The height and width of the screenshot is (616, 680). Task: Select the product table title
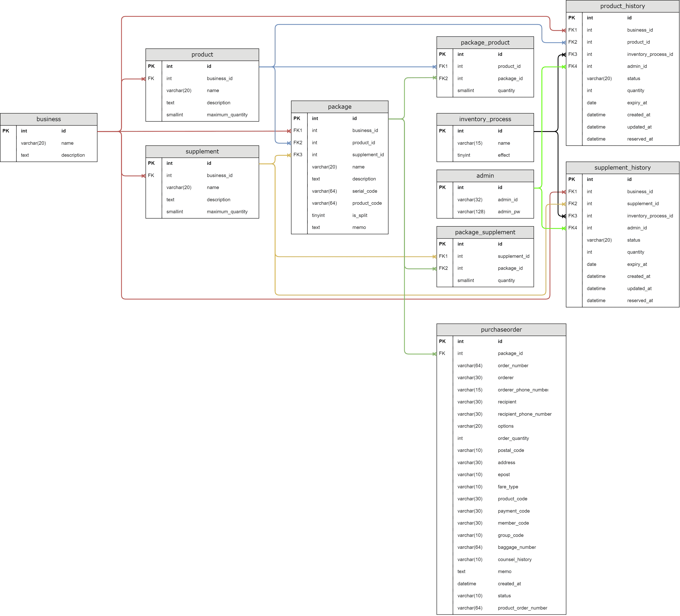202,55
